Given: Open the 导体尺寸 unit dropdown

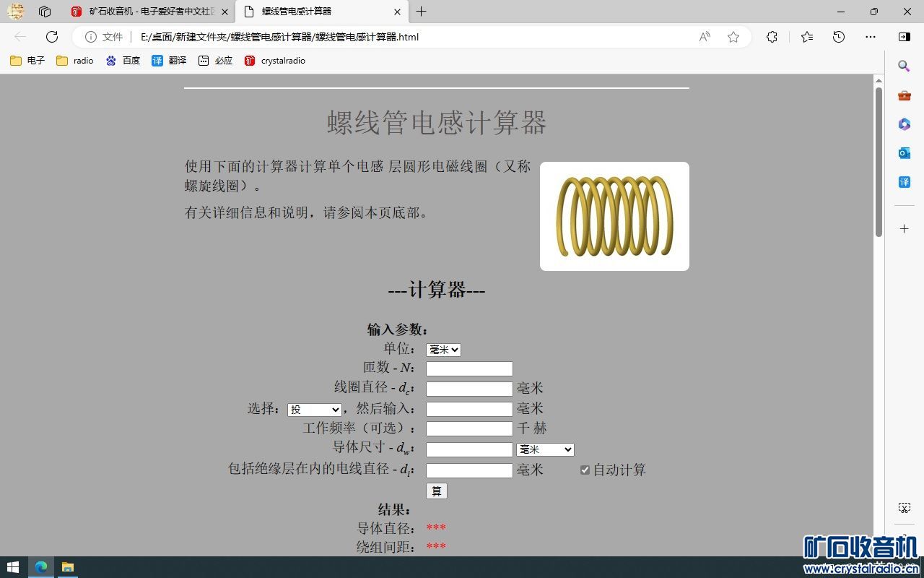Looking at the screenshot, I should click(545, 449).
